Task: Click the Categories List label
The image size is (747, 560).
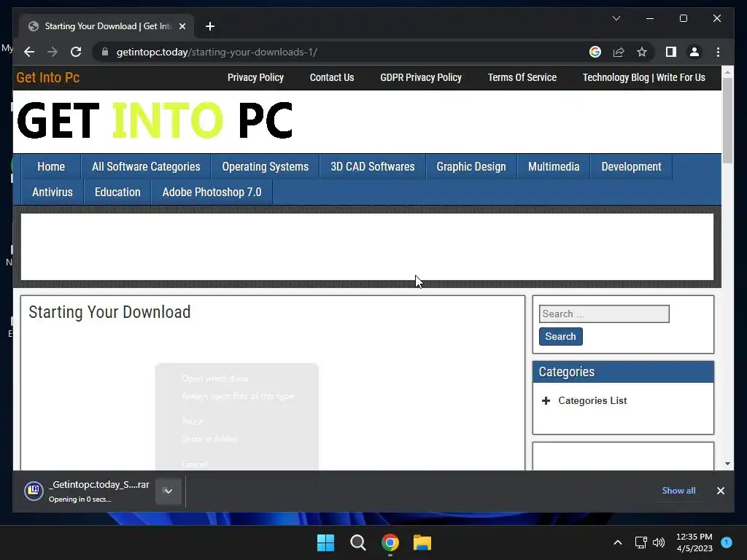Action: tap(592, 400)
